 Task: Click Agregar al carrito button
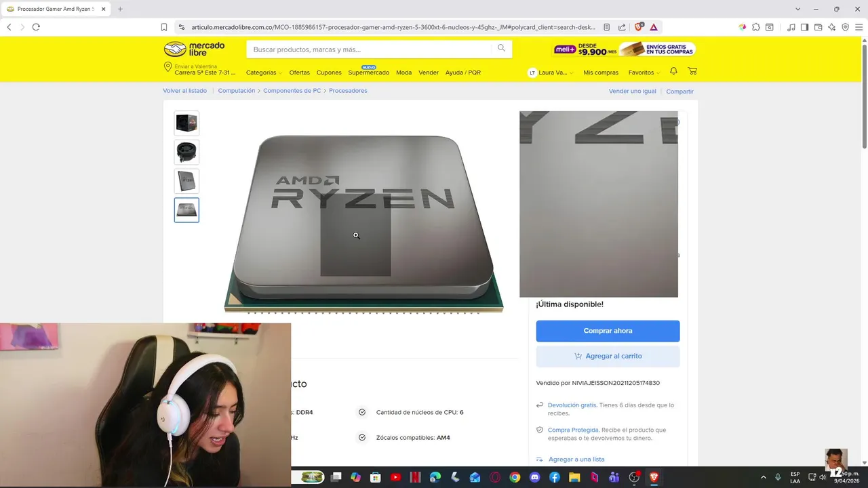pos(608,356)
